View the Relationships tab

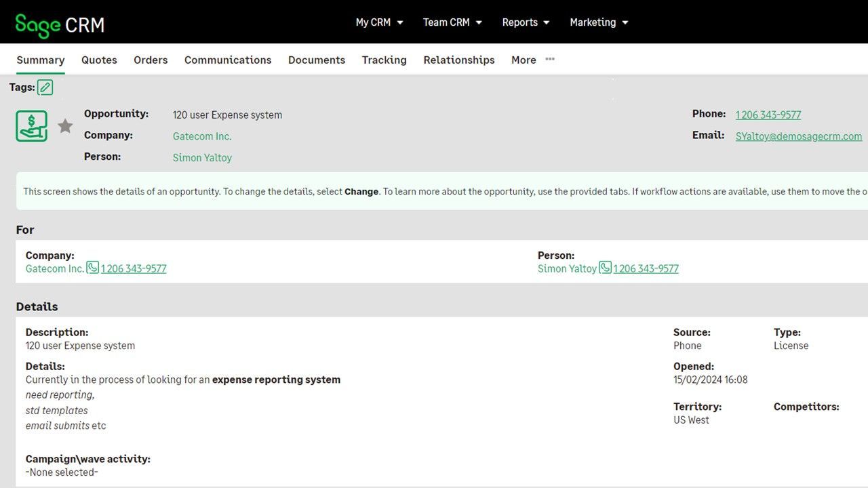[459, 60]
